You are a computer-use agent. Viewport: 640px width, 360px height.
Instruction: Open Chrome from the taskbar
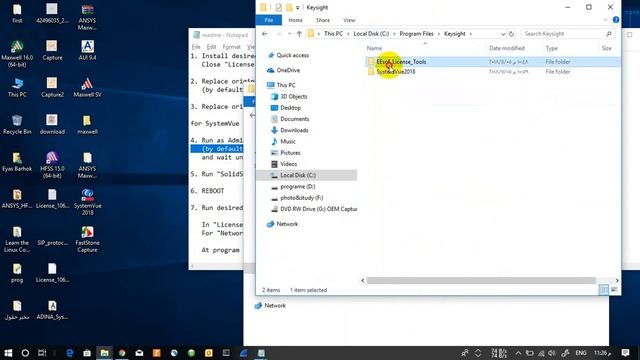122,353
